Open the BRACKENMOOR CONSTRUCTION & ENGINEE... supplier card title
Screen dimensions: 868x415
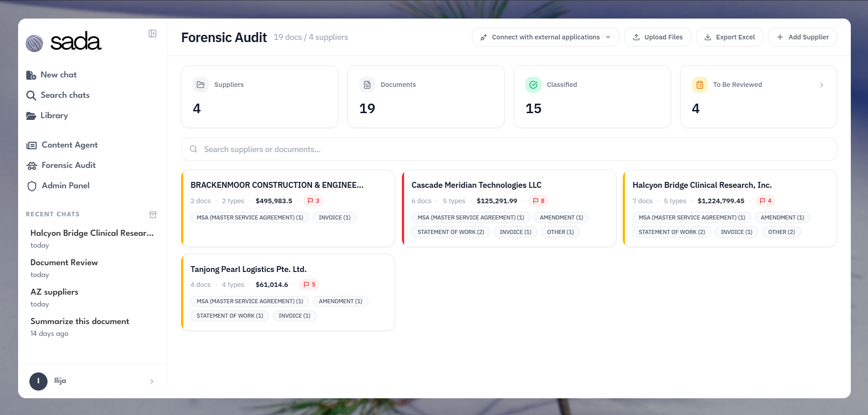(x=277, y=185)
